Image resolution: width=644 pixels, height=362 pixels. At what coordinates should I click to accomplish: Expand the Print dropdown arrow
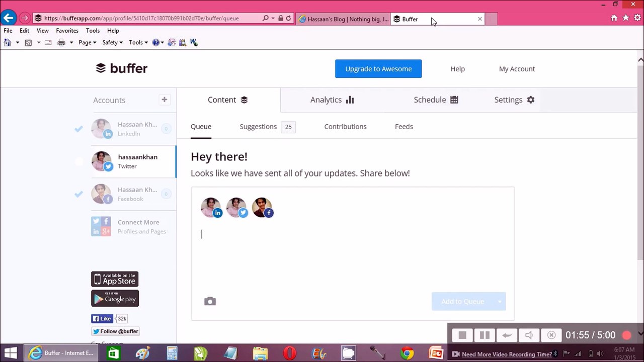pyautogui.click(x=71, y=43)
